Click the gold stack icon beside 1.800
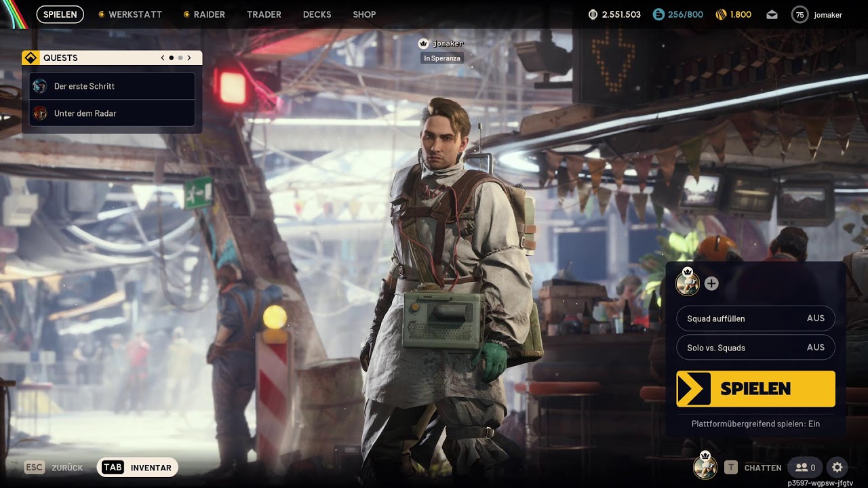Viewport: 868px width, 488px height. pyautogui.click(x=722, y=14)
